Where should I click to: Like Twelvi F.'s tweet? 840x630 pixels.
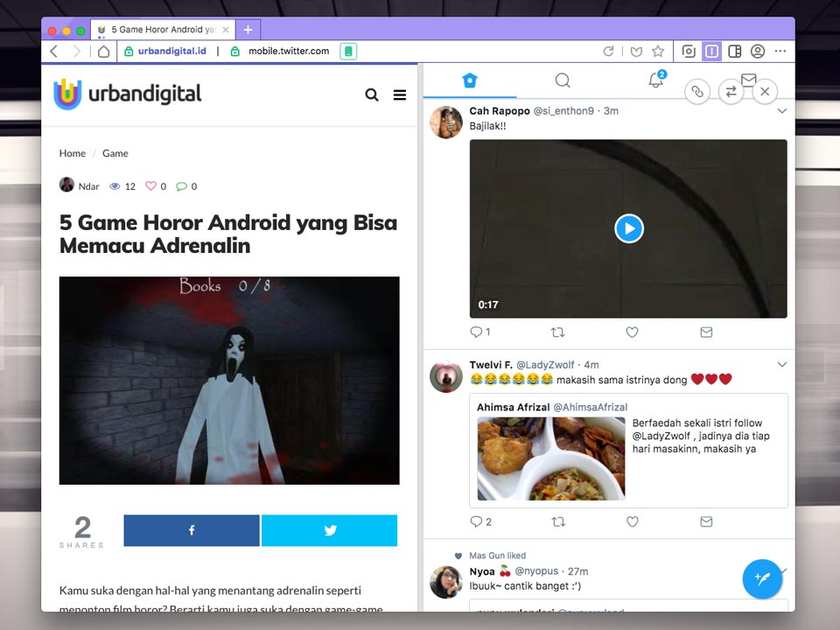pos(632,521)
